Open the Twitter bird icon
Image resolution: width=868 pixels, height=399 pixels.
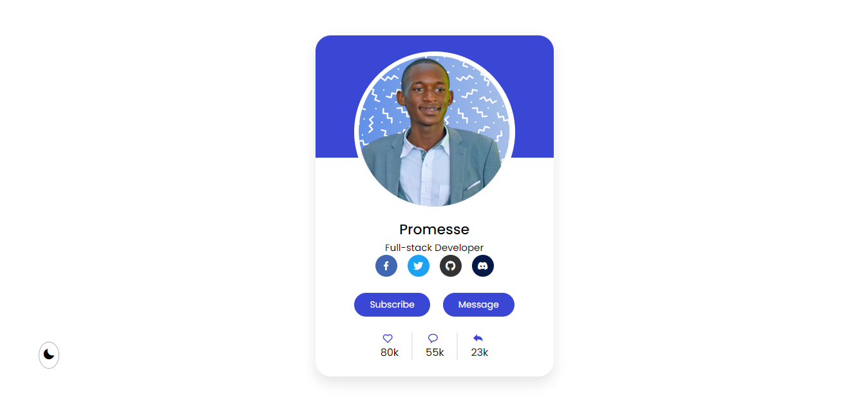pos(419,266)
